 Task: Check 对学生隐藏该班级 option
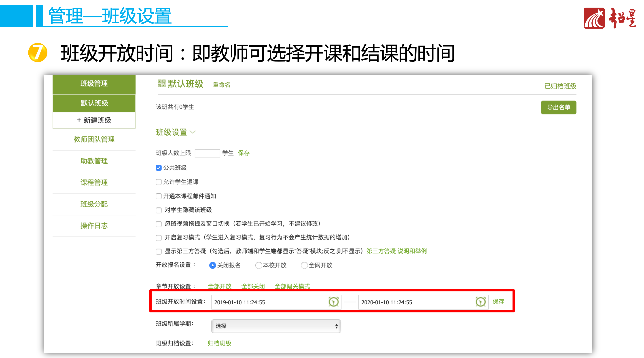coord(159,210)
